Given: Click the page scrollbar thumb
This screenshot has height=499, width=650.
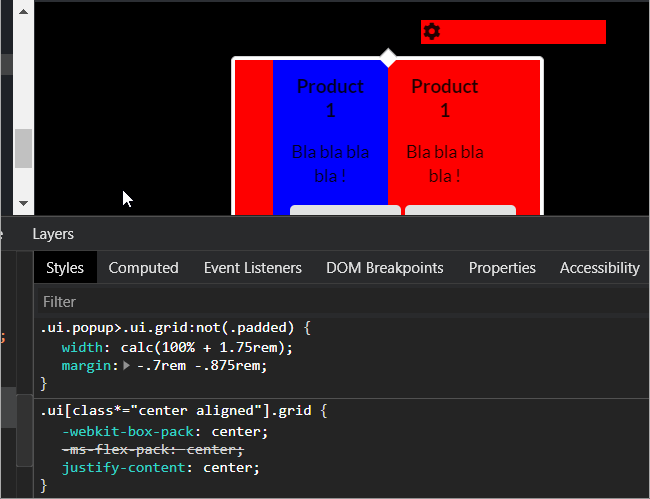Looking at the screenshot, I should point(24,148).
